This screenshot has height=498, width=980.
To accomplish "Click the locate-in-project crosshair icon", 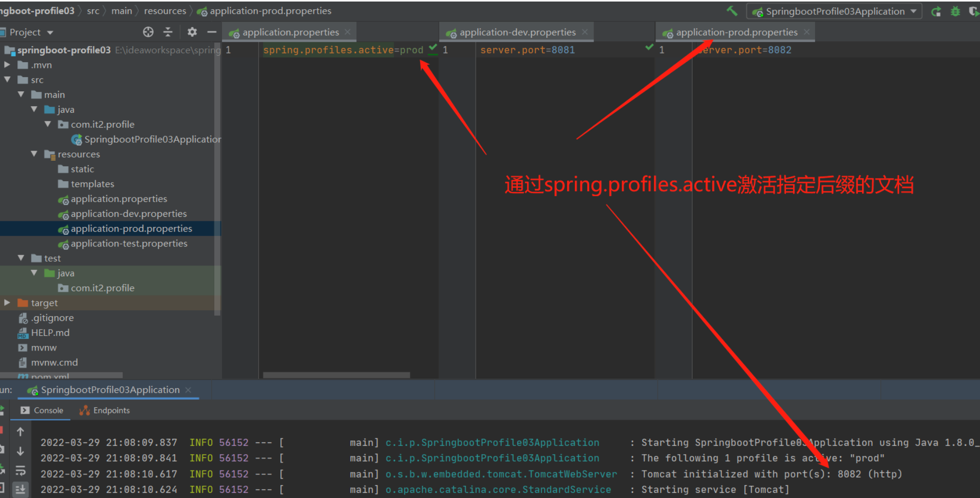I will (x=148, y=32).
